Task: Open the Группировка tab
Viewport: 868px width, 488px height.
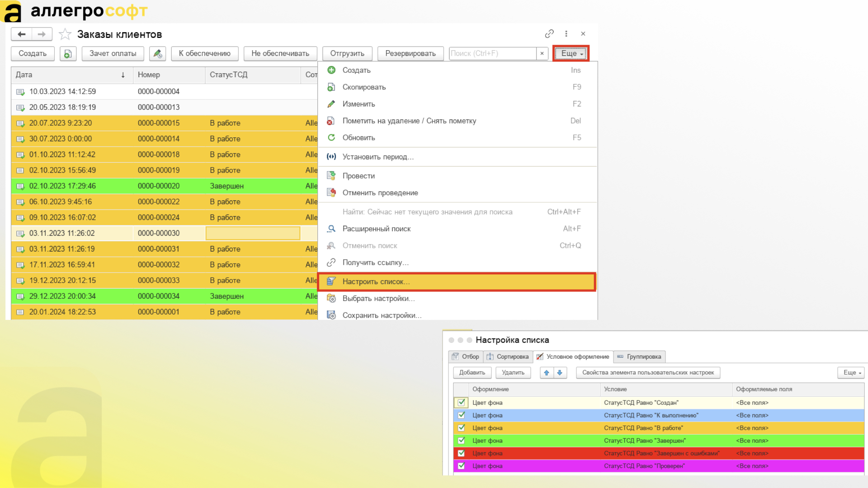Action: point(639,357)
